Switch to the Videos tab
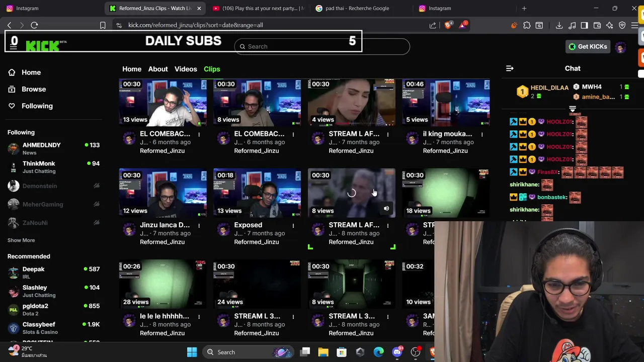The height and width of the screenshot is (362, 644). click(186, 69)
